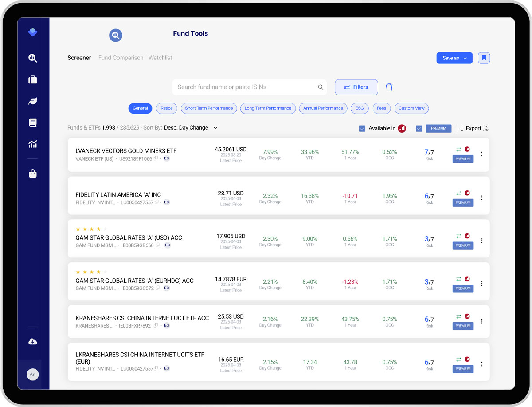Click into the 'Search fund name or paste ISINs' field

250,87
